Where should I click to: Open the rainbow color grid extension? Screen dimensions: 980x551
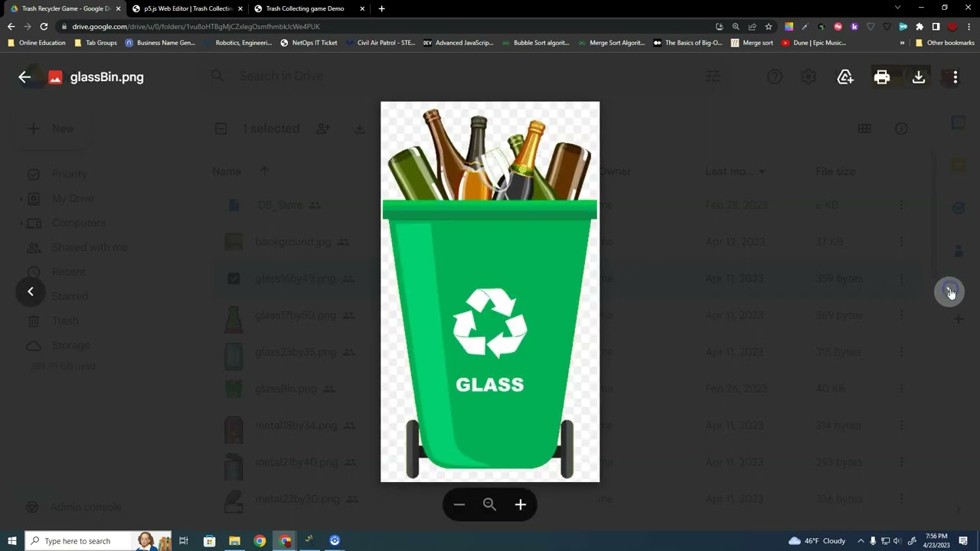pos(789,26)
